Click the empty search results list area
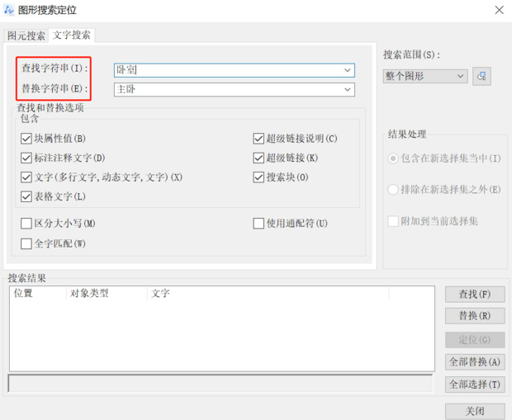The width and height of the screenshot is (512, 420). [x=222, y=335]
